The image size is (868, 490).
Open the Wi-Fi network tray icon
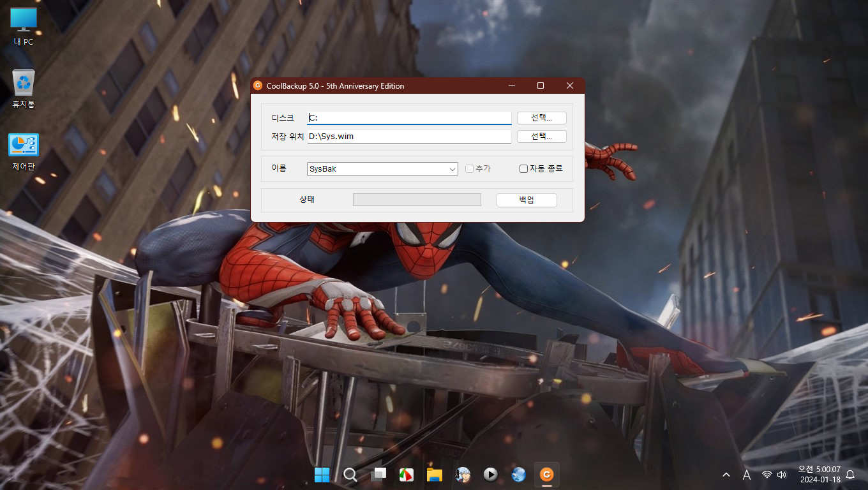click(767, 475)
